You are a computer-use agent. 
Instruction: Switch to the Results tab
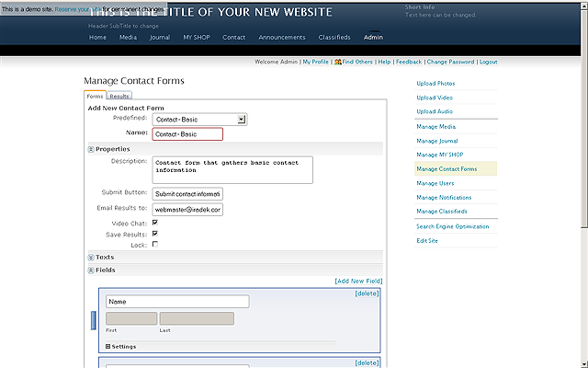(119, 96)
